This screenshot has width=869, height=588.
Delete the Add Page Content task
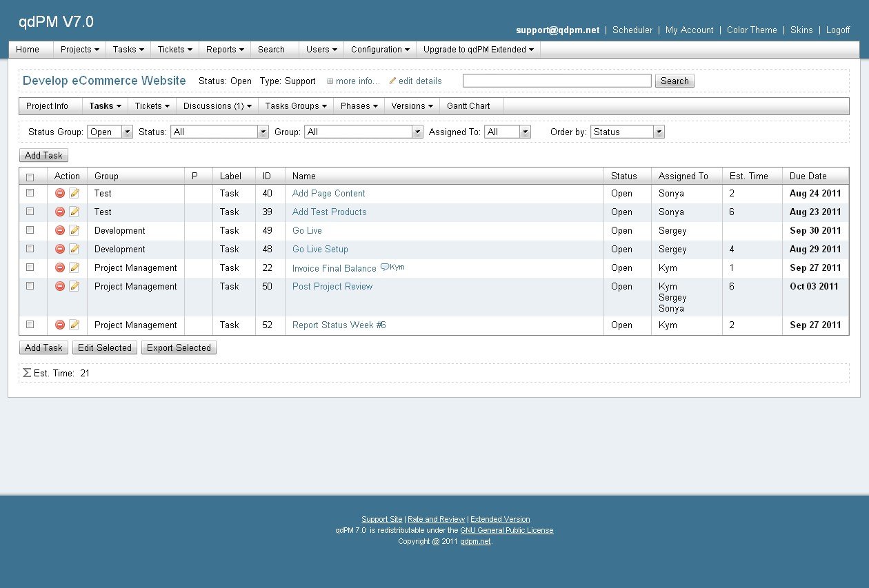[x=60, y=194]
